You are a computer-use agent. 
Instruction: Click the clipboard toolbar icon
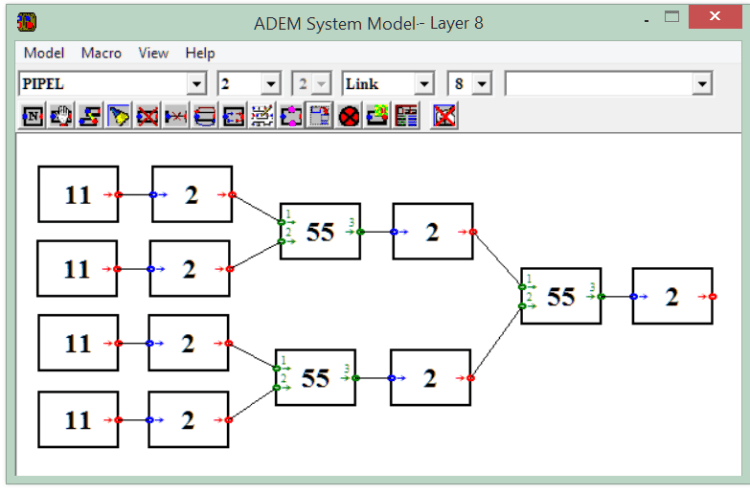pos(320,116)
